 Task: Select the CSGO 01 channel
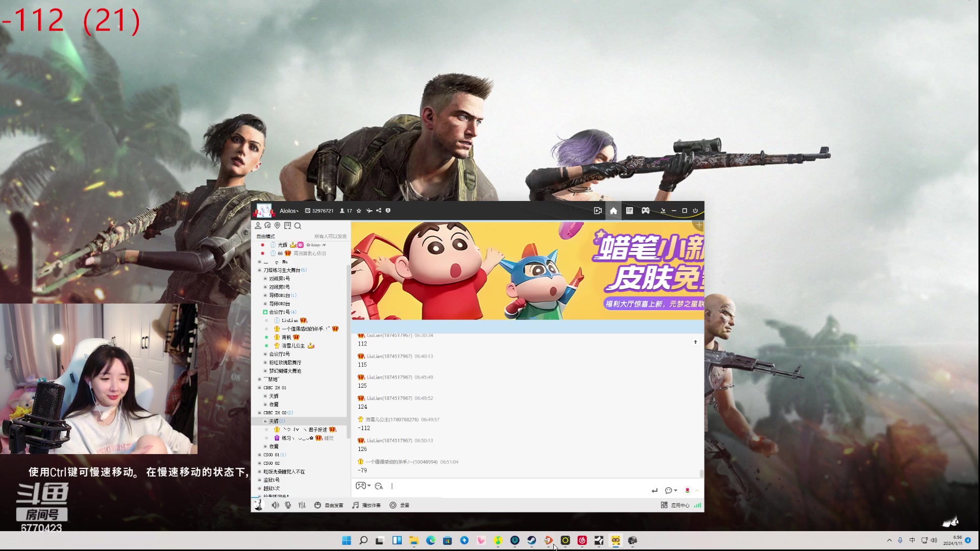(x=271, y=455)
